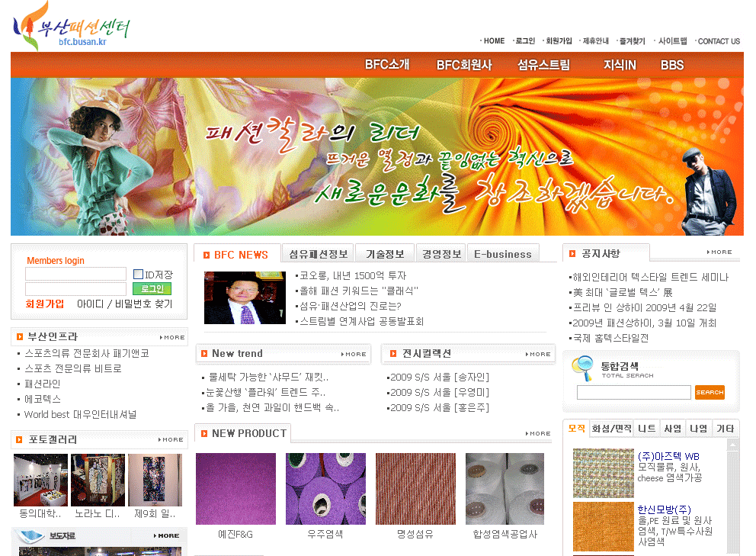Click the total search text field
The height and width of the screenshot is (556, 756).
click(633, 393)
